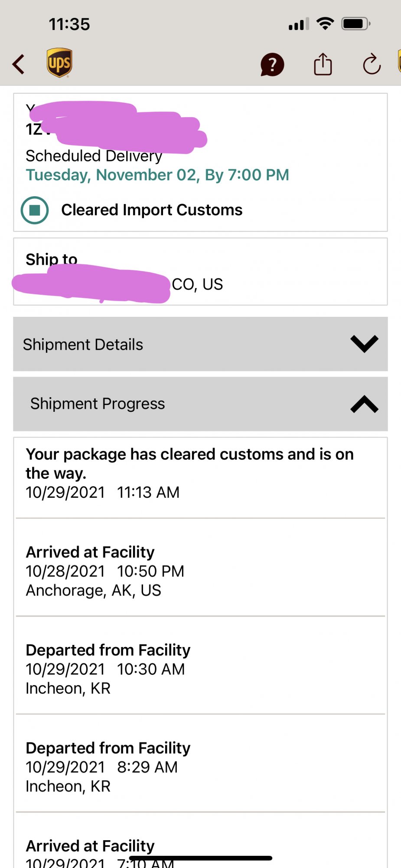Tap the back arrow icon
This screenshot has width=401, height=868.
click(19, 65)
